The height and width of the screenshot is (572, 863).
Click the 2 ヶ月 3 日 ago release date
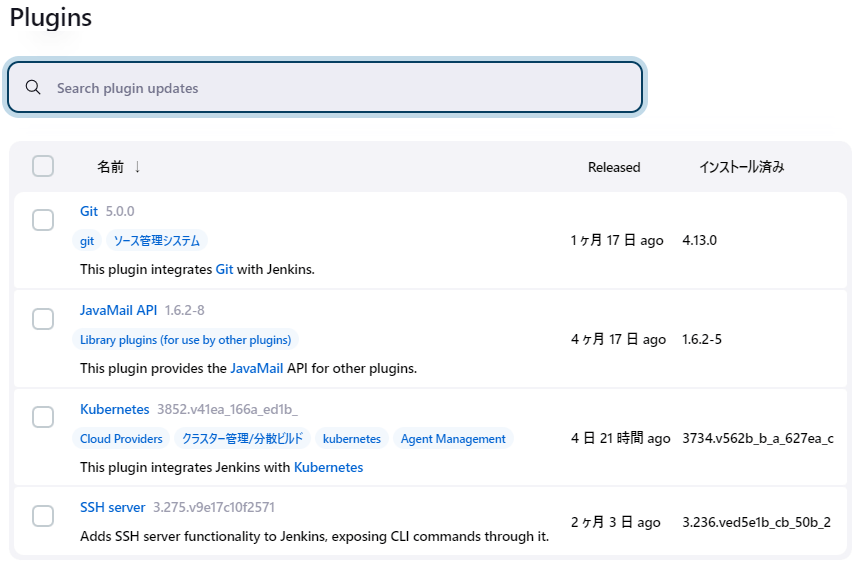[x=615, y=522]
